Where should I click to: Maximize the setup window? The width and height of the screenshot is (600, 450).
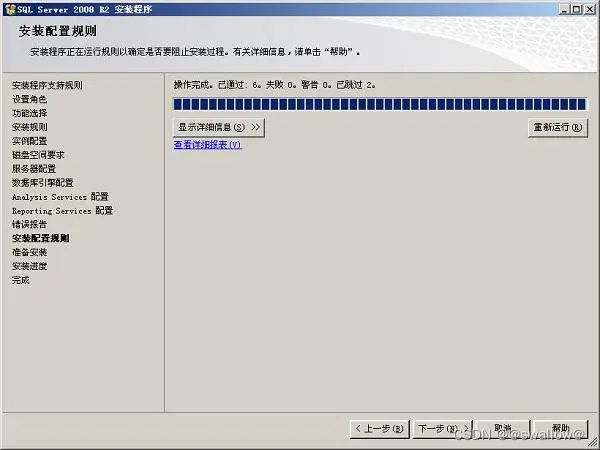[x=576, y=9]
